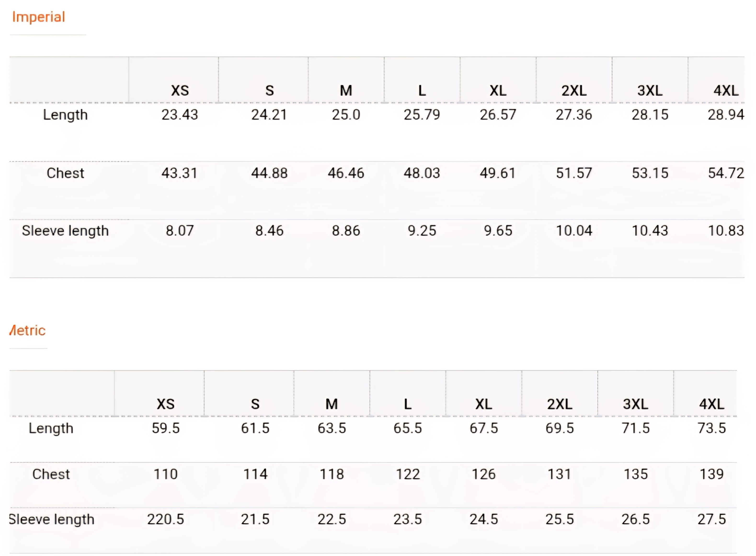756x556 pixels.
Task: Select the 8.07 sleeve length value
Action: [x=180, y=231]
